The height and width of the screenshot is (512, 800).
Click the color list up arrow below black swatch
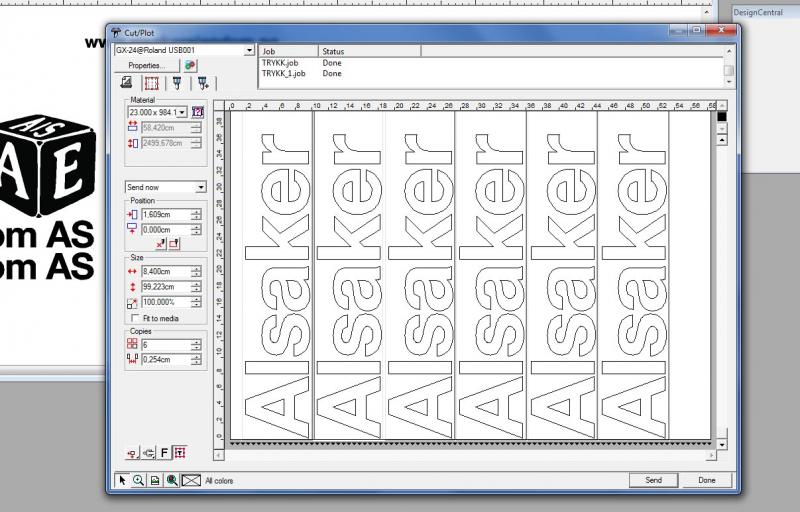tap(721, 140)
